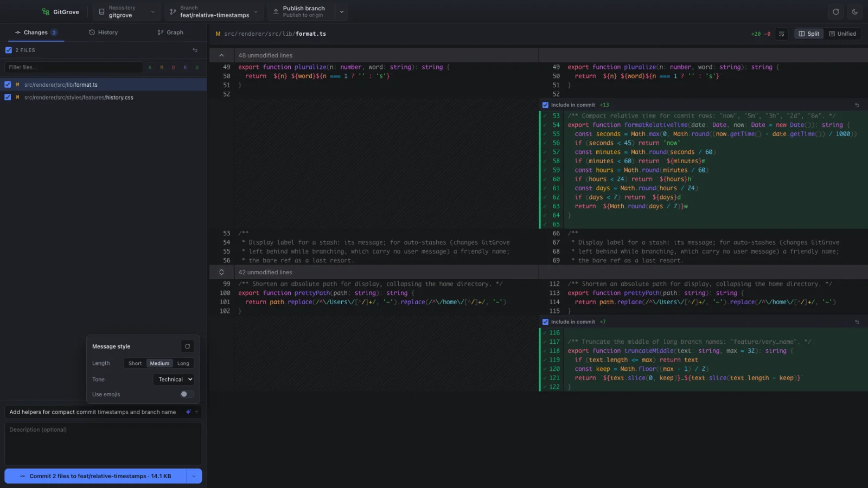This screenshot has height=488, width=868.
Task: Select the src/renderer/src/lib/format.ts file row
Action: [x=103, y=85]
